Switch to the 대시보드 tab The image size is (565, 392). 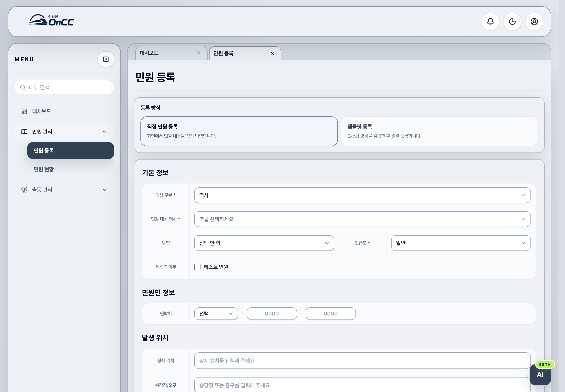click(171, 53)
